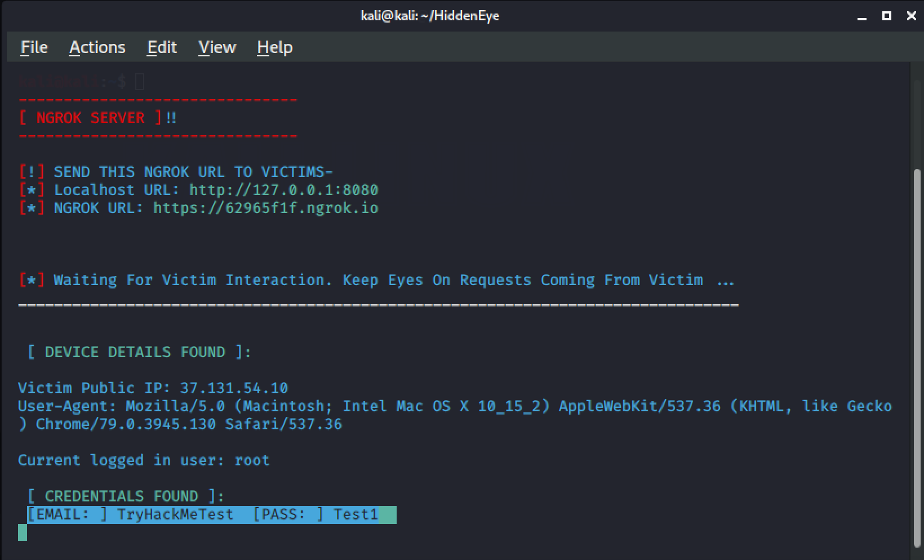Click the window title kali@kali: ~/HiddenEye

pos(430,16)
